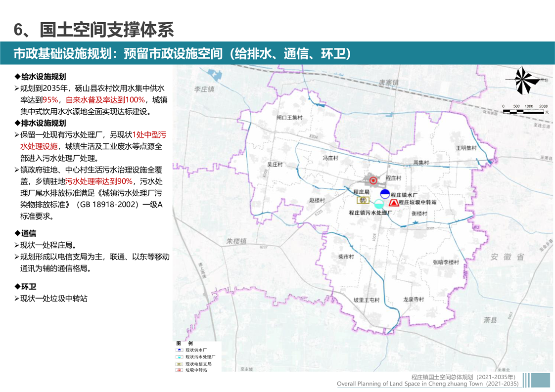555x392 pixels.
Task: Click the teal 市政基础设施规划 title banner
Action: (x=277, y=53)
